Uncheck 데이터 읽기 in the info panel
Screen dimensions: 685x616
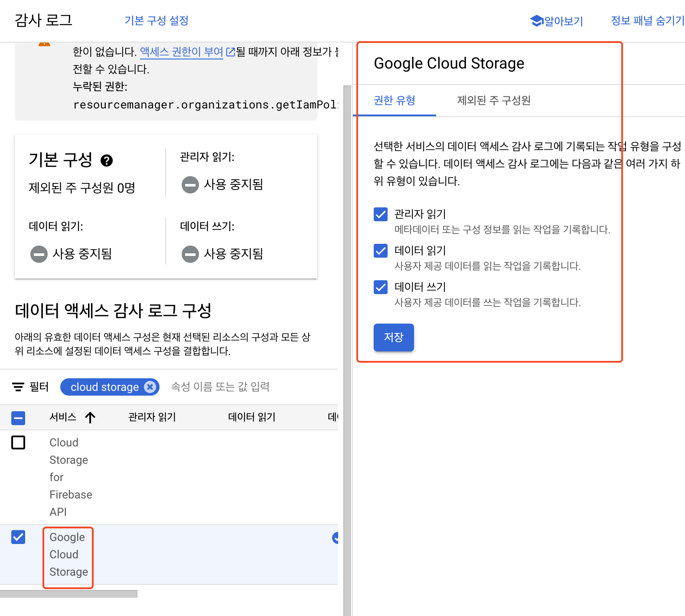click(381, 251)
